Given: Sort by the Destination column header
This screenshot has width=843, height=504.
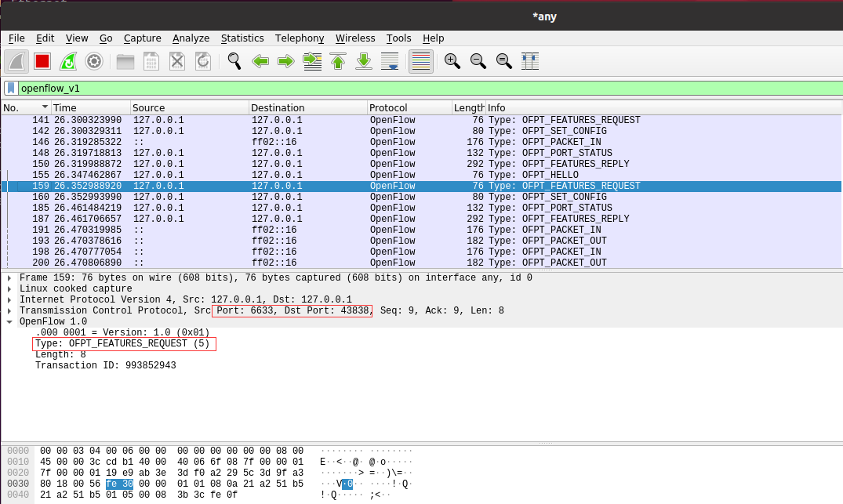Looking at the screenshot, I should click(308, 107).
